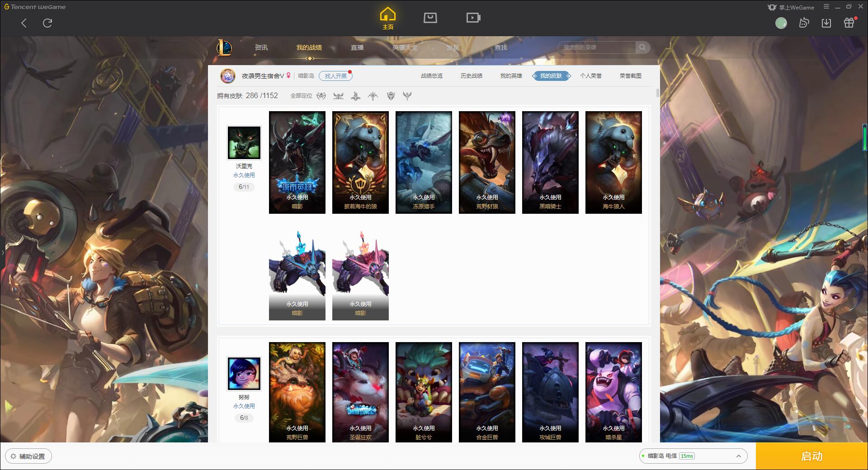Open 辅助设置 settings button
This screenshot has height=470, width=868.
[x=28, y=456]
